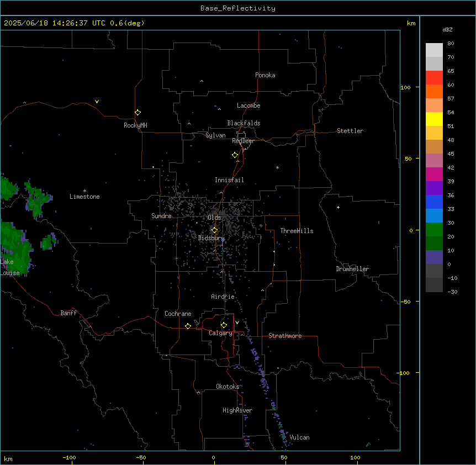Image resolution: width=476 pixels, height=465 pixels.
Task: Select the Lacombe city label
Action: tap(248, 105)
